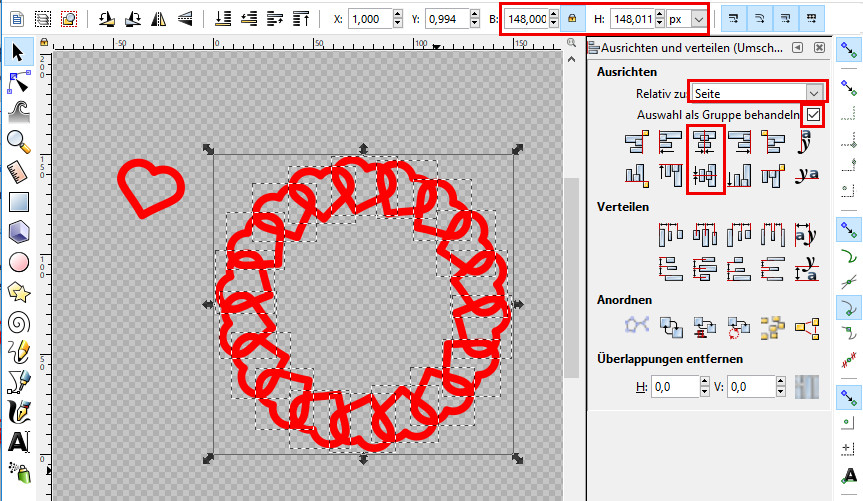Select the Zoom magnifier tool
Viewport: 863px width, 501px height.
pyautogui.click(x=17, y=140)
